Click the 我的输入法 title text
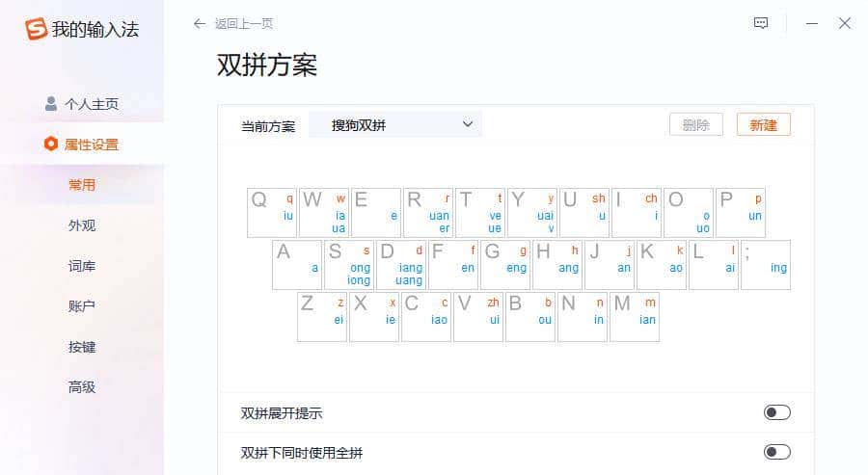Viewport: 868px width, 475px height. click(x=95, y=29)
